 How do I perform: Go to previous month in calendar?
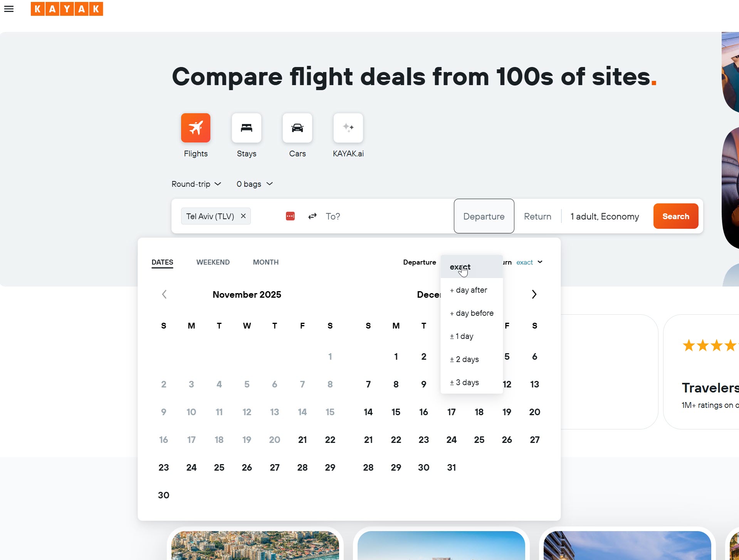[164, 295]
